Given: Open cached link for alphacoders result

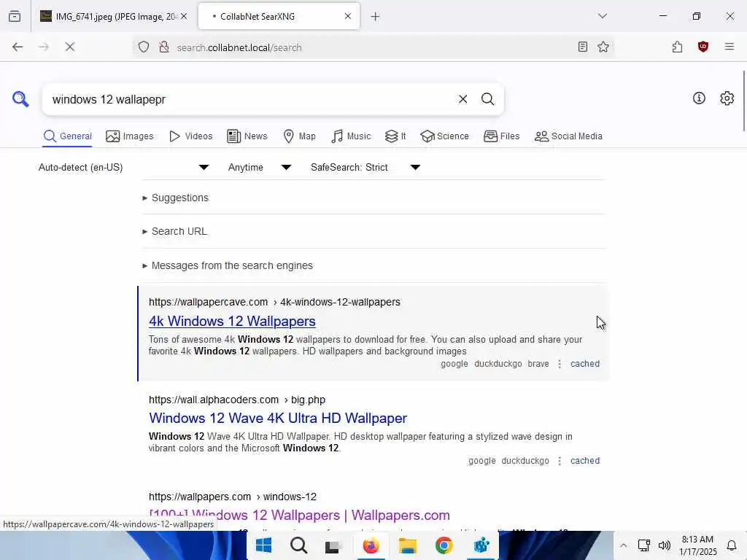Looking at the screenshot, I should coord(585,461).
